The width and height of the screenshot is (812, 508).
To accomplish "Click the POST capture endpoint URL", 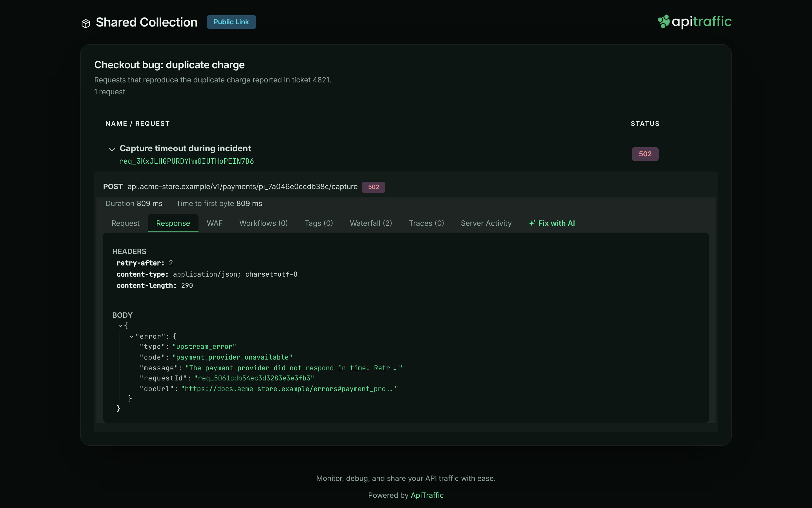I will pos(242,187).
